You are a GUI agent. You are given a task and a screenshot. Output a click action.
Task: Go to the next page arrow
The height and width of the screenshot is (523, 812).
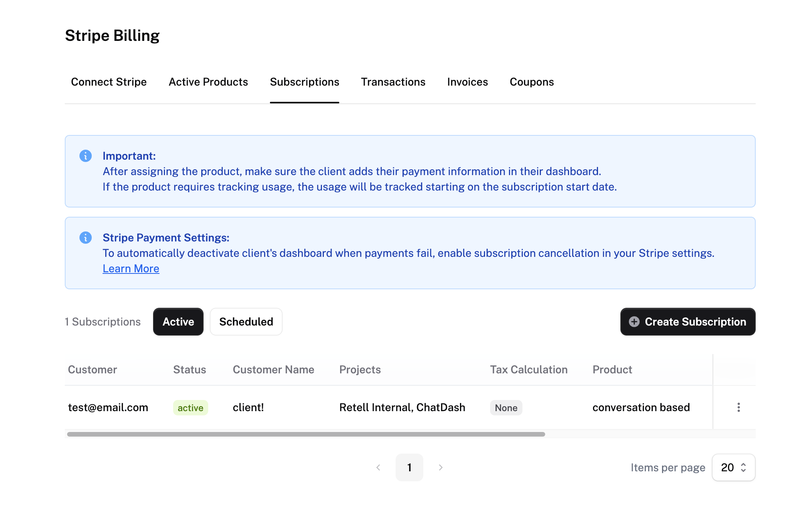tap(440, 467)
